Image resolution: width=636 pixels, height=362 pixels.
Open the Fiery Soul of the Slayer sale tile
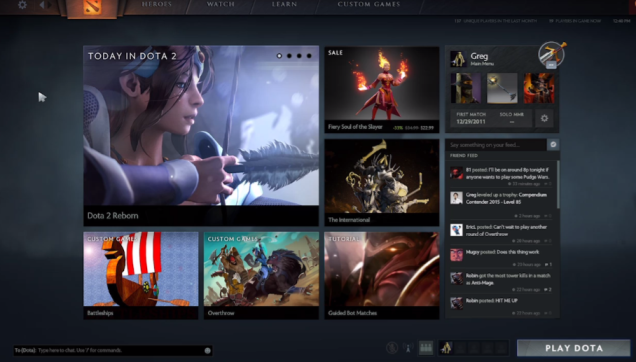(382, 90)
